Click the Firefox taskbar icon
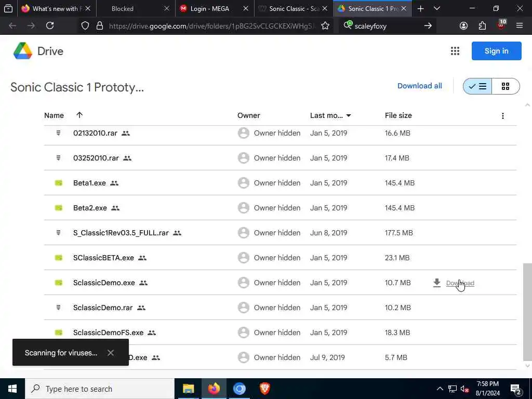The image size is (532, 399). (214, 389)
